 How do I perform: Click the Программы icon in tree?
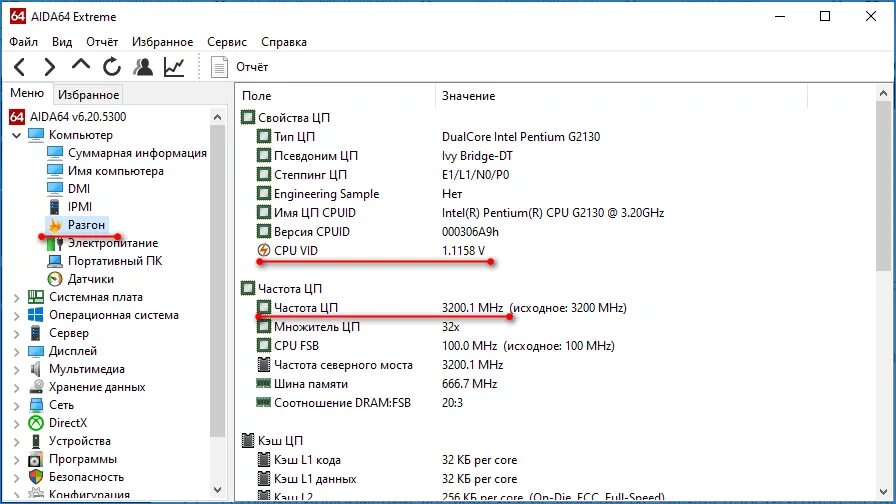[x=36, y=459]
